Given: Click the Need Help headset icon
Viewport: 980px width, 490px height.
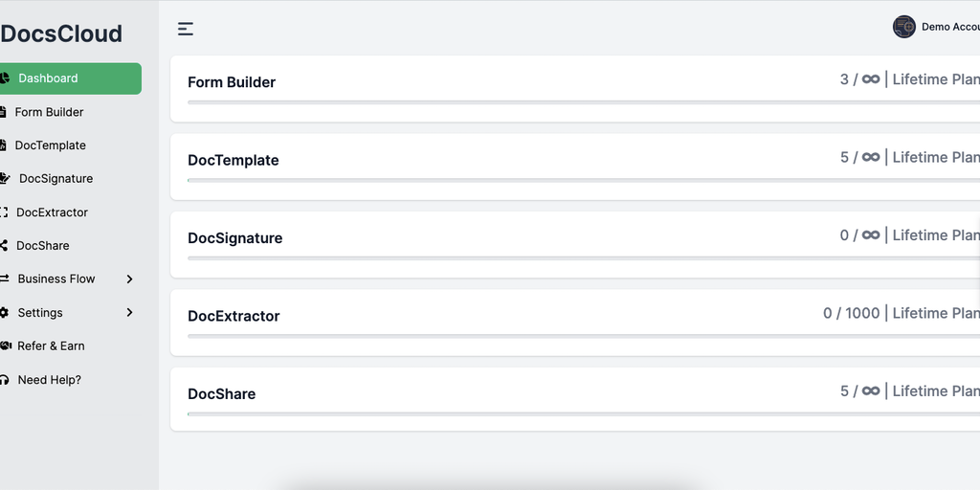Looking at the screenshot, I should [5, 380].
